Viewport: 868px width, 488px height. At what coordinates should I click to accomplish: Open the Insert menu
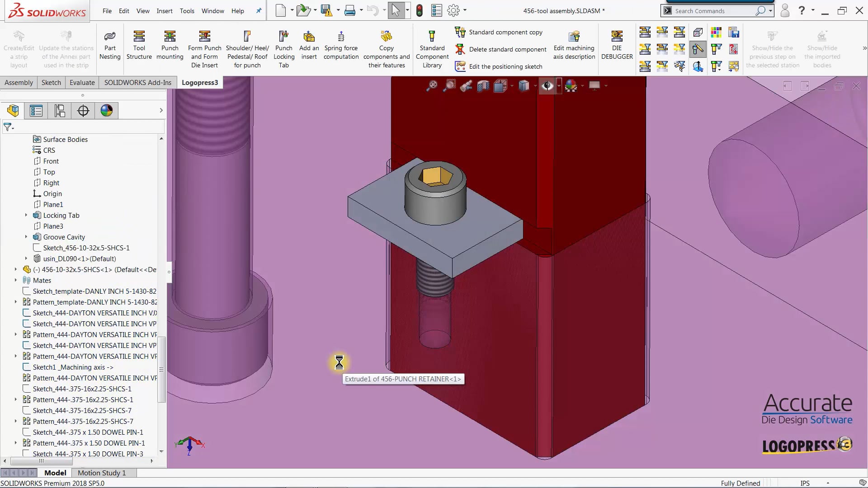tap(165, 11)
